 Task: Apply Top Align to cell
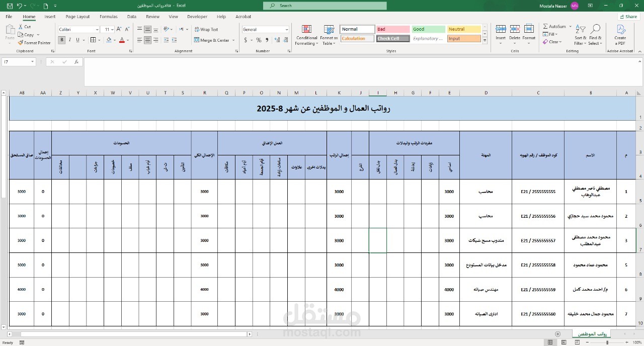tap(138, 30)
